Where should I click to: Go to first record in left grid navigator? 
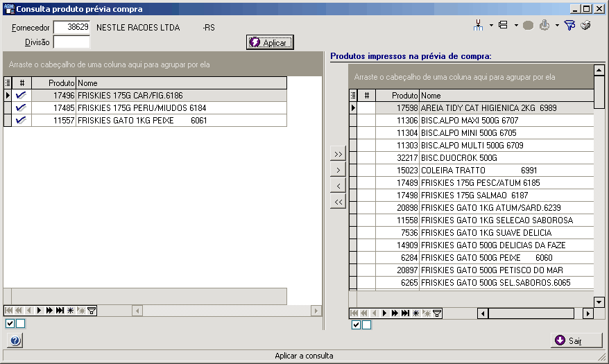click(x=8, y=311)
